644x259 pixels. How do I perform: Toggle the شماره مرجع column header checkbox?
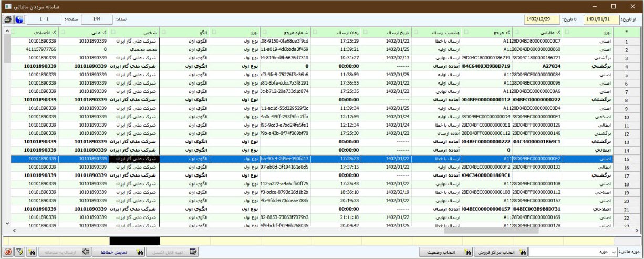pos(264,32)
